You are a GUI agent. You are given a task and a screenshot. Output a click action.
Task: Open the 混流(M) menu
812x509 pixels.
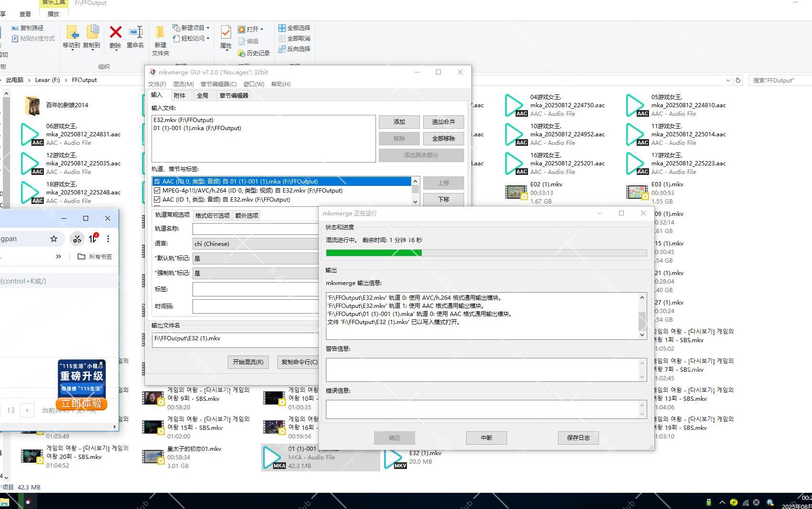coord(183,84)
